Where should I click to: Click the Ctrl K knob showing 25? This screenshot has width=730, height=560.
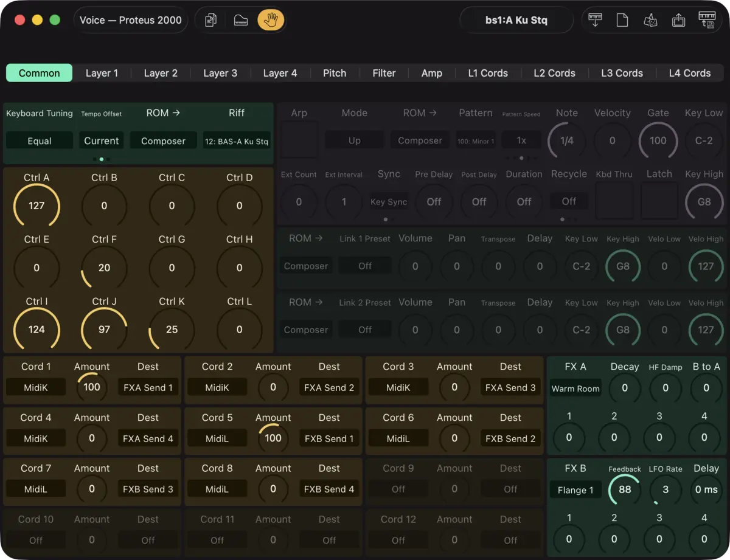pos(172,330)
